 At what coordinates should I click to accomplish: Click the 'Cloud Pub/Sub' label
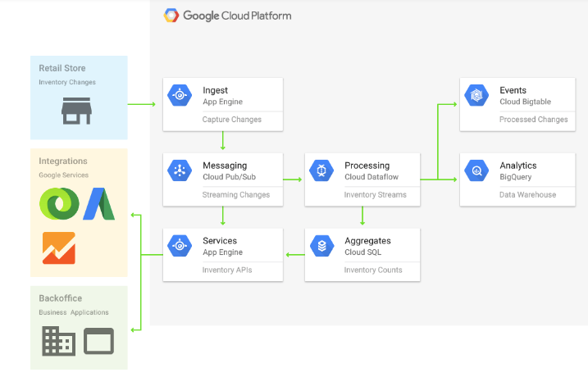tap(229, 177)
